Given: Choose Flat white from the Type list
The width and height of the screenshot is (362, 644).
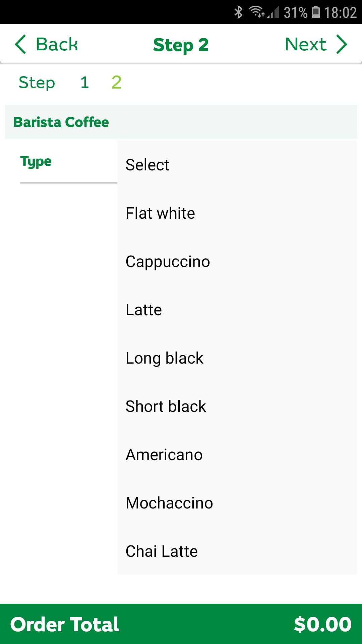Looking at the screenshot, I should pyautogui.click(x=160, y=213).
